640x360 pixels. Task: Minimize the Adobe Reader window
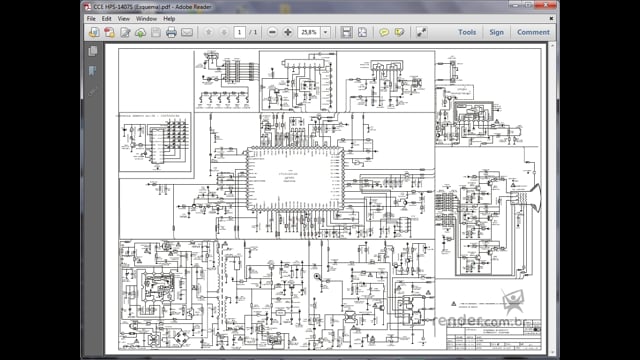515,5
